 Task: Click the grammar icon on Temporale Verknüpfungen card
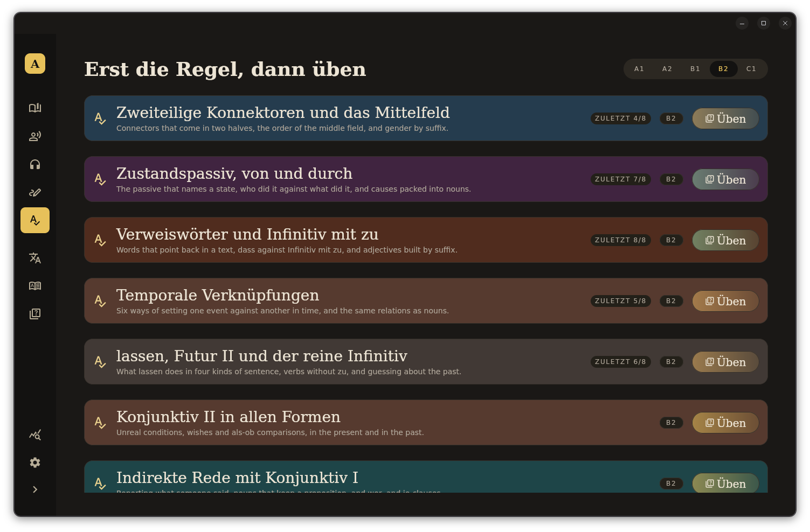click(x=100, y=301)
